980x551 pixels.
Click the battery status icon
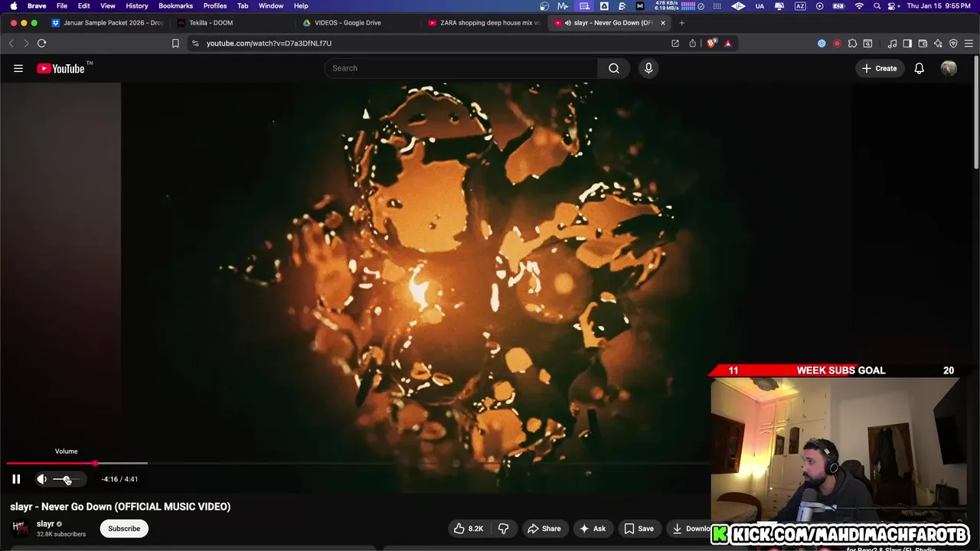[838, 6]
